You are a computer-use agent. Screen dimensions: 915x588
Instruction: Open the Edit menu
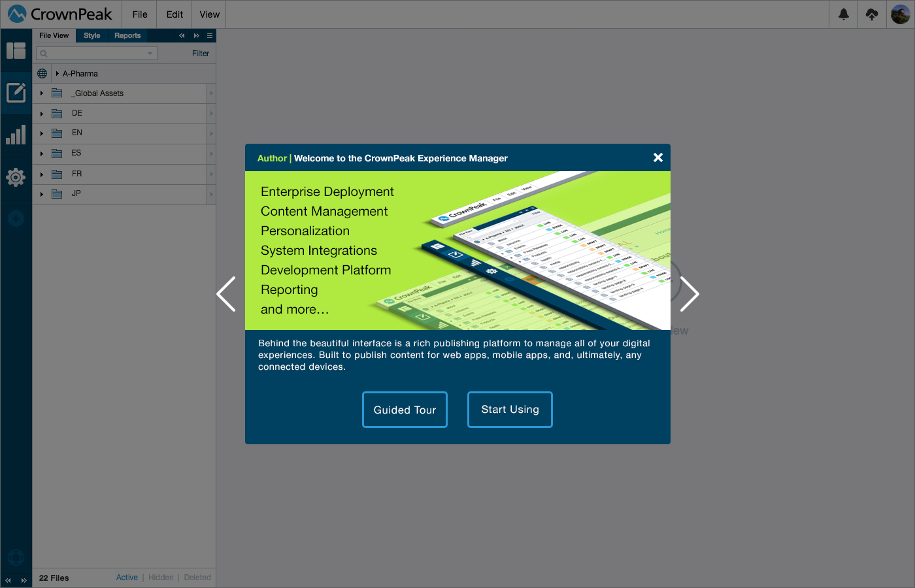pos(175,14)
